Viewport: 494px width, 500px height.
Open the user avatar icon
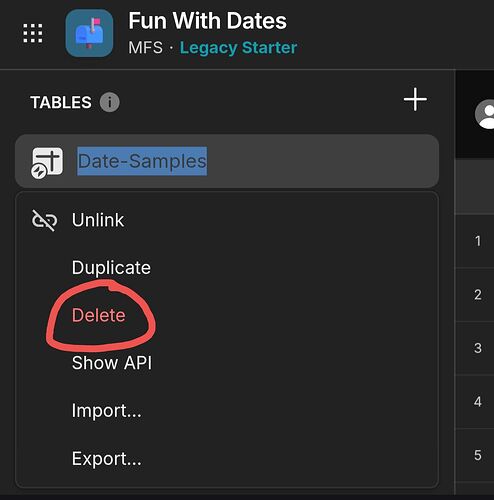tap(485, 115)
